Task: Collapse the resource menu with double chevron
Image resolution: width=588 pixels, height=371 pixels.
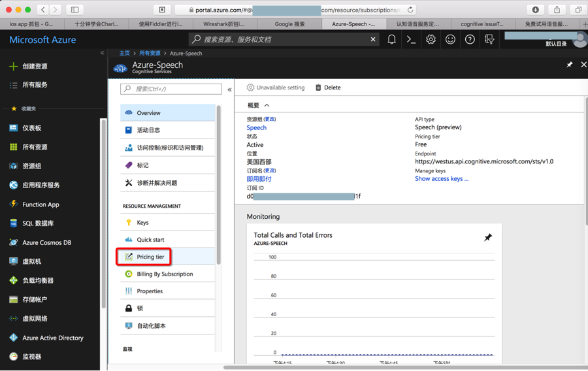Action: [x=229, y=89]
